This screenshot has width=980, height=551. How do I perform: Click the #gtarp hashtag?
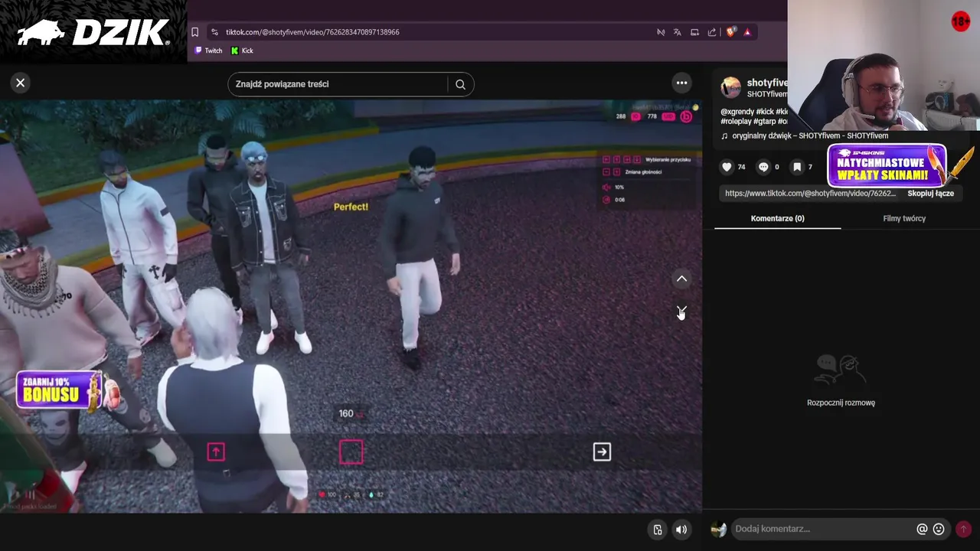coord(764,121)
